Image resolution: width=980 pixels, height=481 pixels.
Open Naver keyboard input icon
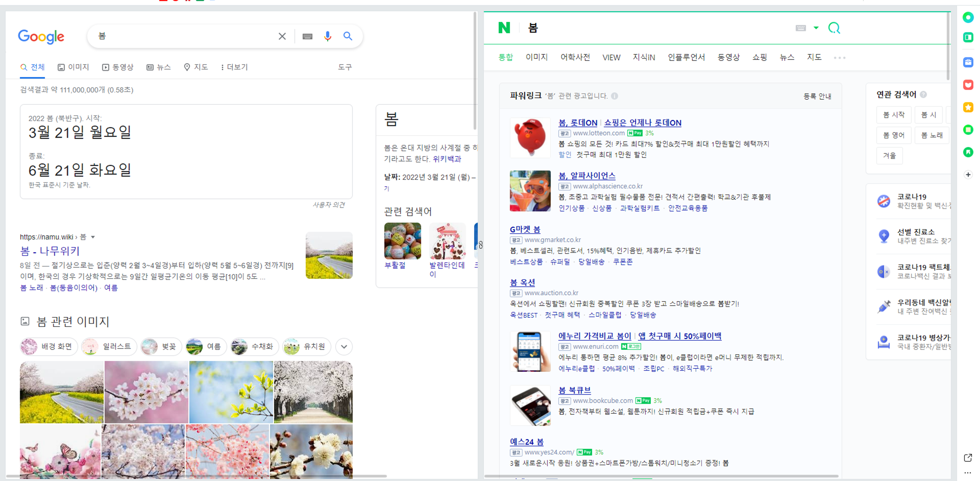[x=800, y=28]
